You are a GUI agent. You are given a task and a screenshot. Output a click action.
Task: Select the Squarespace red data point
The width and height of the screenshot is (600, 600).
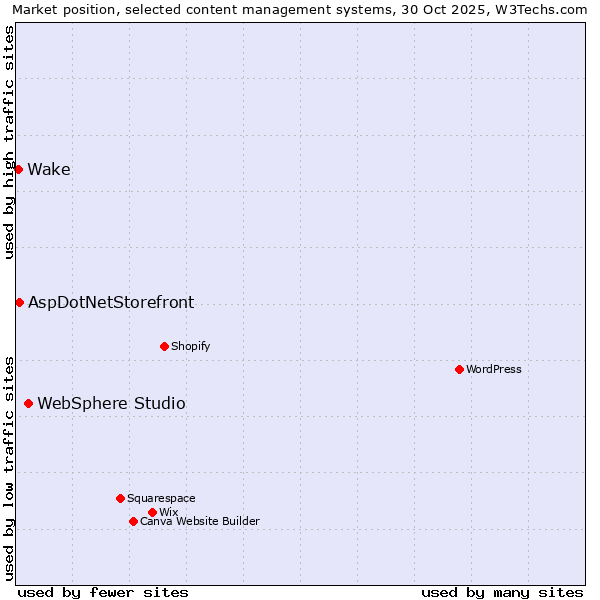click(x=120, y=498)
